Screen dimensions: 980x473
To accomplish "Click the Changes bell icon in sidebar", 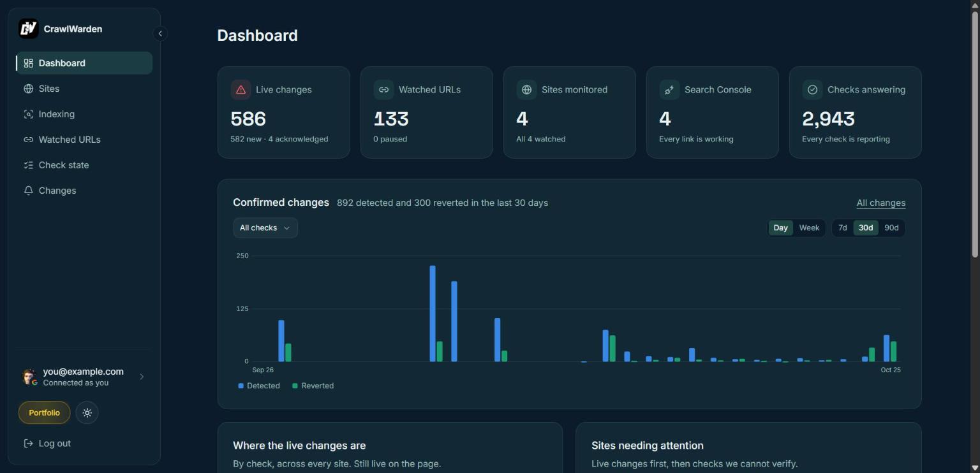I will coord(28,191).
